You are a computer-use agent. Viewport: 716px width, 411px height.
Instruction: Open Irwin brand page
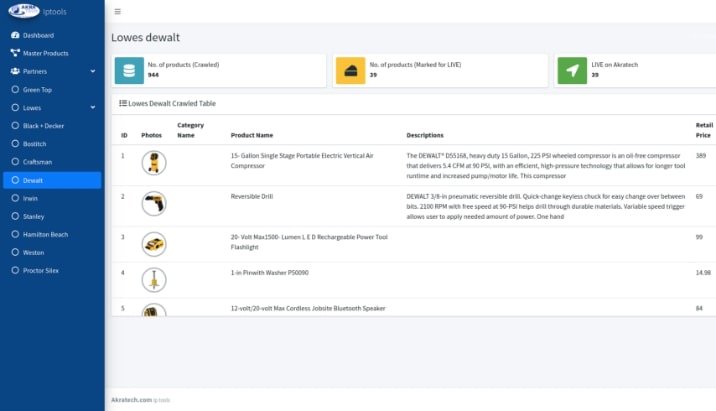[x=30, y=198]
